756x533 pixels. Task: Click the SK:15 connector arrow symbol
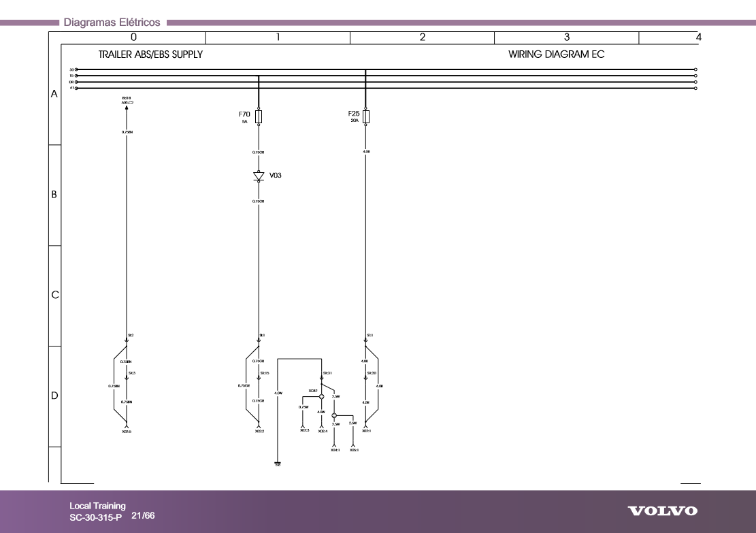point(259,378)
